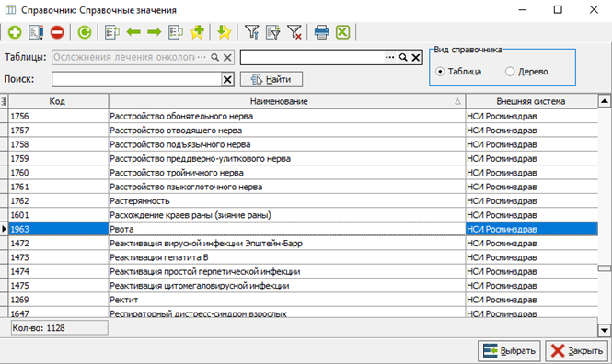Select row 'Расстройство отводящего нерва'
The width and height of the screenshot is (612, 364).
[x=287, y=131]
